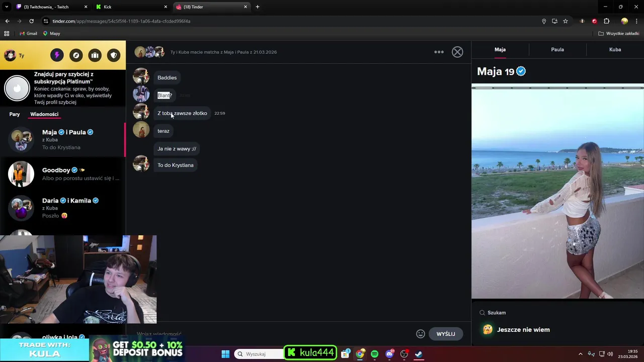Viewport: 644px width, 362px height.
Task: Open the Wszystkie zakładki folder
Action: pos(619,34)
